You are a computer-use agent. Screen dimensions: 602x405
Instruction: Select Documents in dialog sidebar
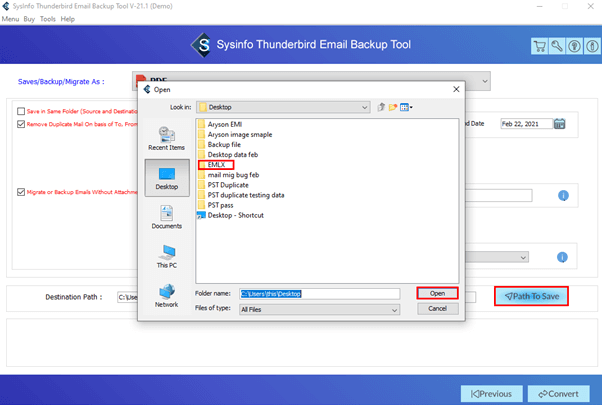click(x=166, y=217)
